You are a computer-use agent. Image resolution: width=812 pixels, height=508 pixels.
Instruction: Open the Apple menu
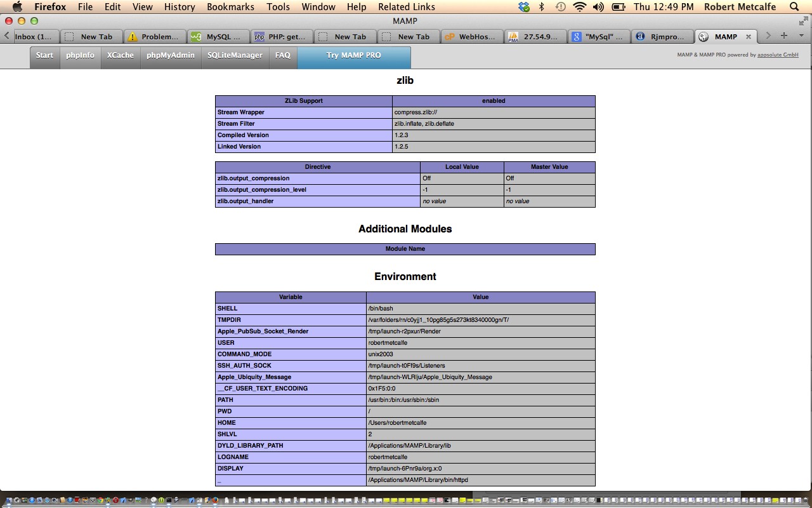click(17, 7)
